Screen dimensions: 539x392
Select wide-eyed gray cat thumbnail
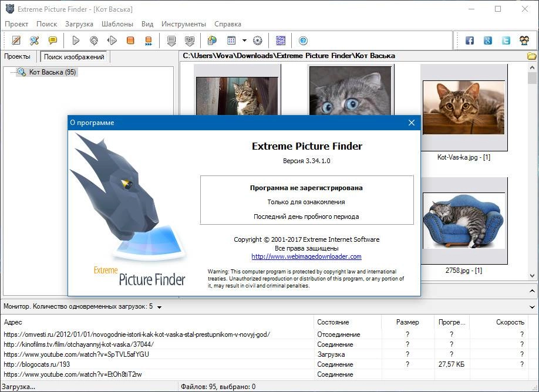pyautogui.click(x=351, y=90)
